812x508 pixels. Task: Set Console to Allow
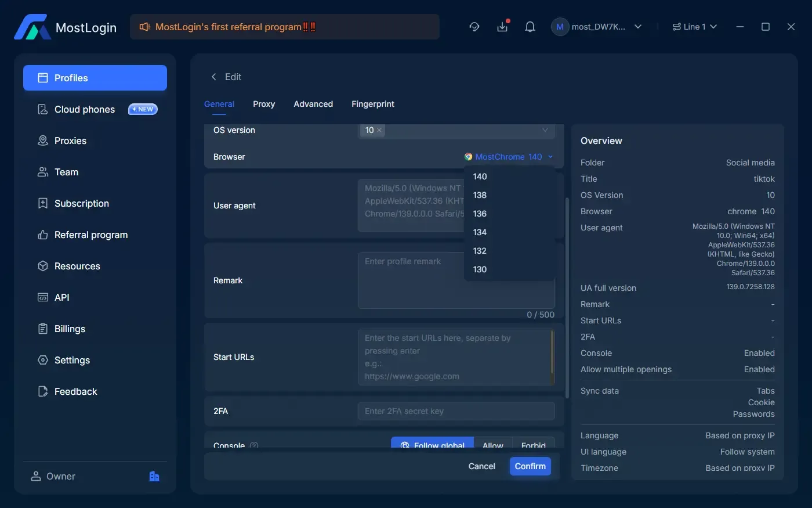tap(492, 445)
